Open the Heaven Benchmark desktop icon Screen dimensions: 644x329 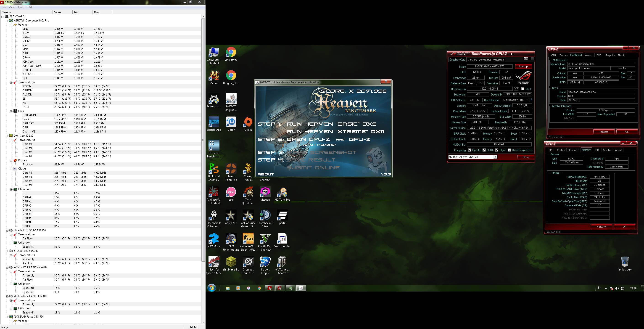(214, 149)
